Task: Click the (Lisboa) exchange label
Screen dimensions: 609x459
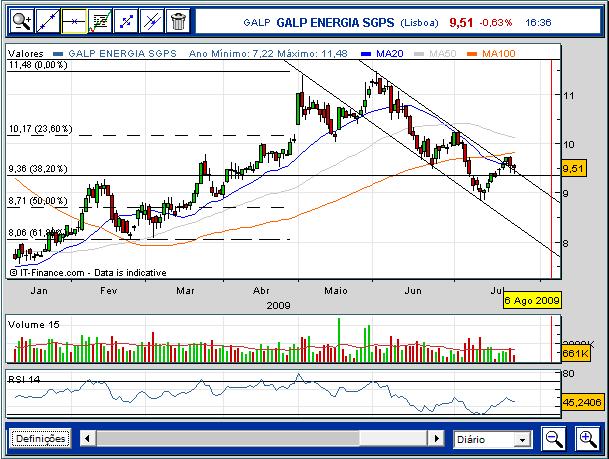Action: (419, 23)
